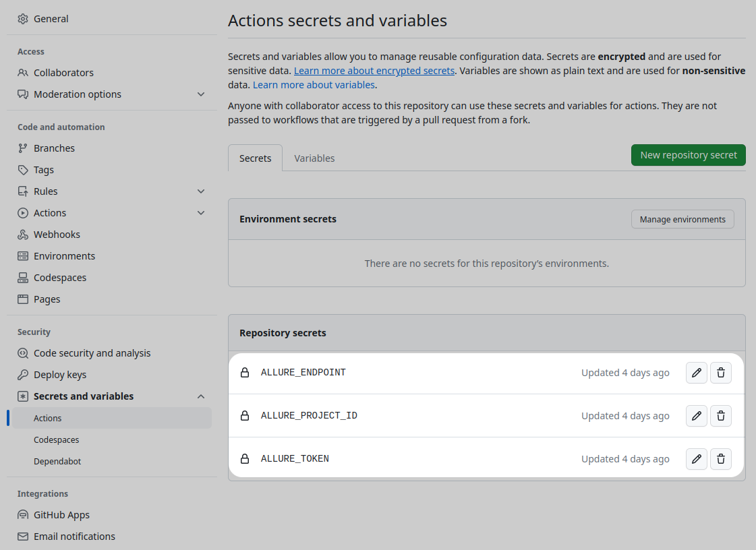Edit the ALLURE_PROJECT_ID secret
Viewport: 756px width, 550px height.
click(696, 416)
